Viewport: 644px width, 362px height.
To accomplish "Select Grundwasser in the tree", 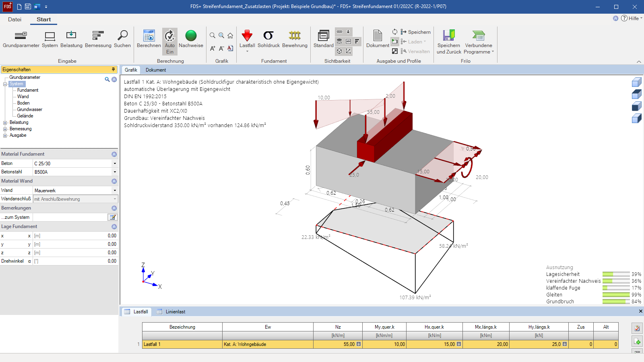I will 30,109.
